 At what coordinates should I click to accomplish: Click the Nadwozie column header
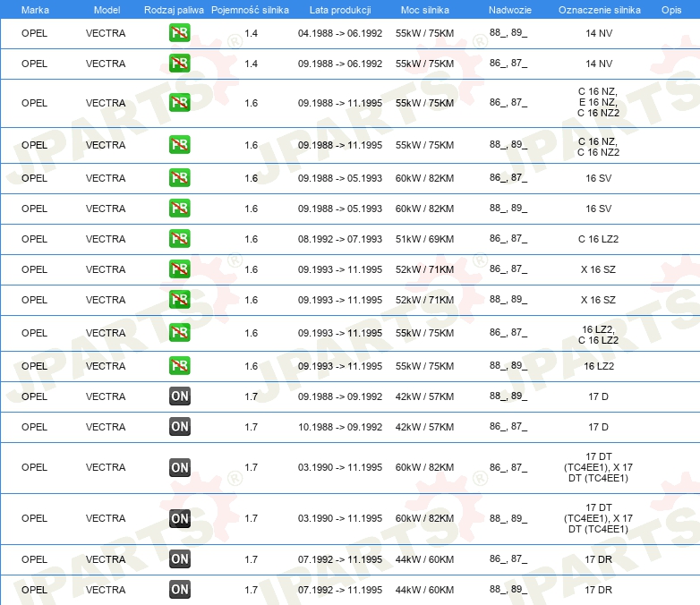510,10
